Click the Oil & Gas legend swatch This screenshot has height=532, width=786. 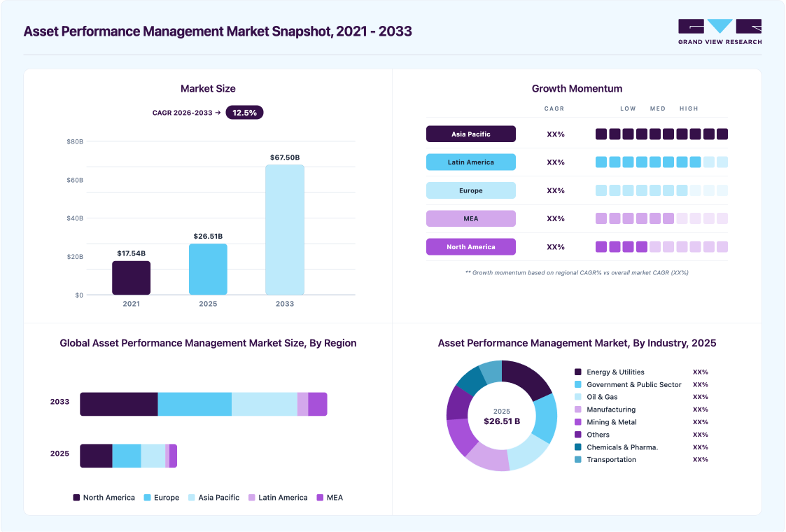click(x=577, y=397)
